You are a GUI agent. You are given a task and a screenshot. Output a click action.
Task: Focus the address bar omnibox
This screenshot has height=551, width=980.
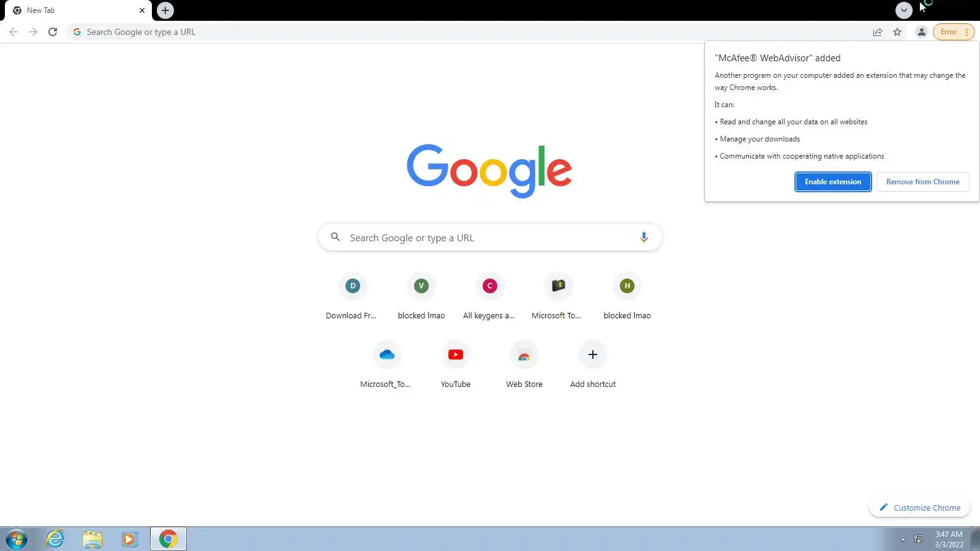(469, 32)
